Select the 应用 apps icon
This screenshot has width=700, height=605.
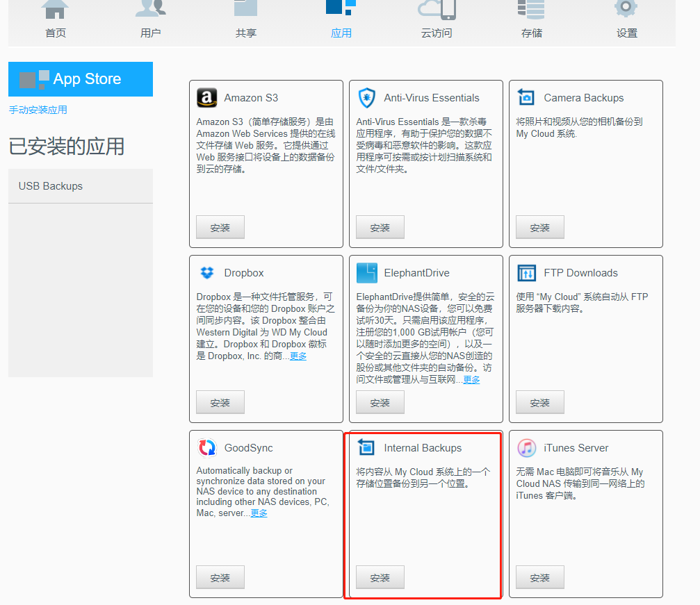tap(341, 8)
